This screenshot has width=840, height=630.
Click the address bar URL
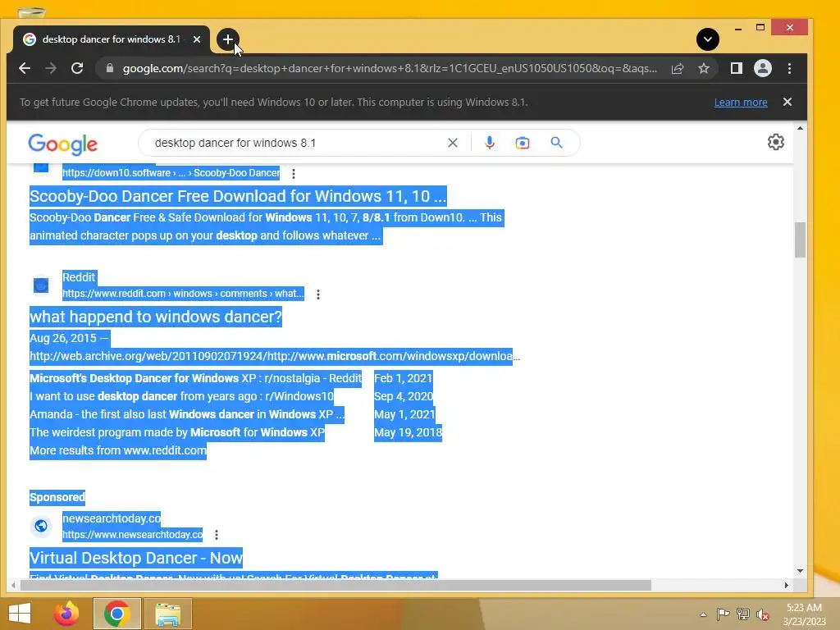[x=390, y=69]
